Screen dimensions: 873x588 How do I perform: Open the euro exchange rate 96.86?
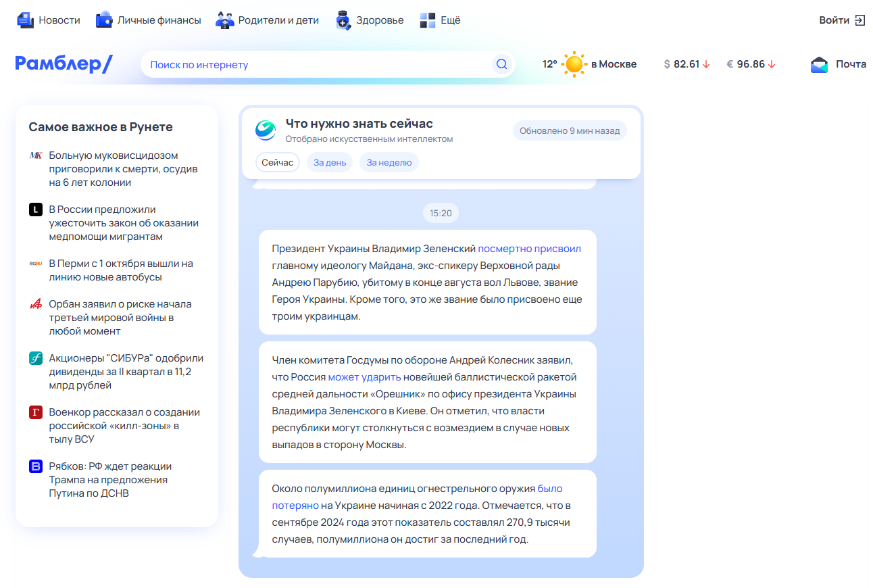point(751,64)
